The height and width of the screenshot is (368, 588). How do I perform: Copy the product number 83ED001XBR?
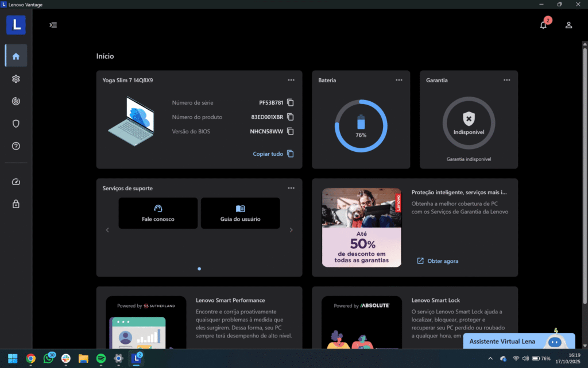[291, 117]
